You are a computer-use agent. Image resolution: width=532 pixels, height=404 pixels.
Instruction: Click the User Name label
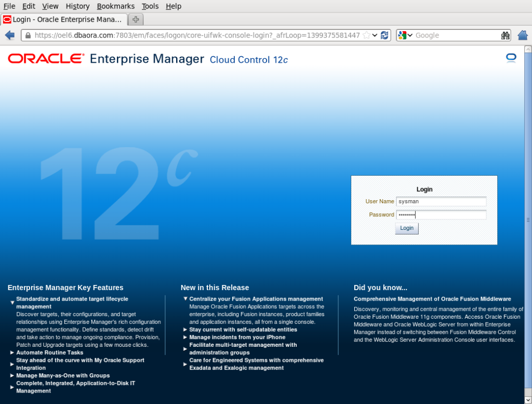coord(380,201)
